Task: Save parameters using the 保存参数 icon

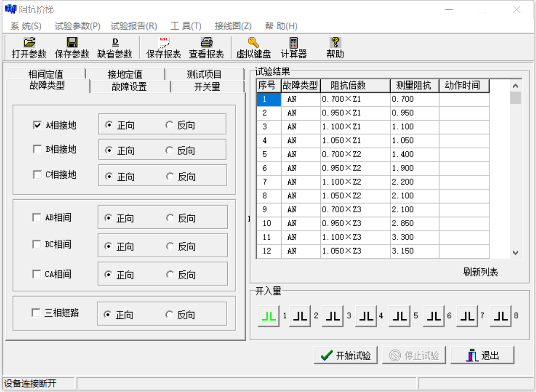Action: tap(71, 47)
